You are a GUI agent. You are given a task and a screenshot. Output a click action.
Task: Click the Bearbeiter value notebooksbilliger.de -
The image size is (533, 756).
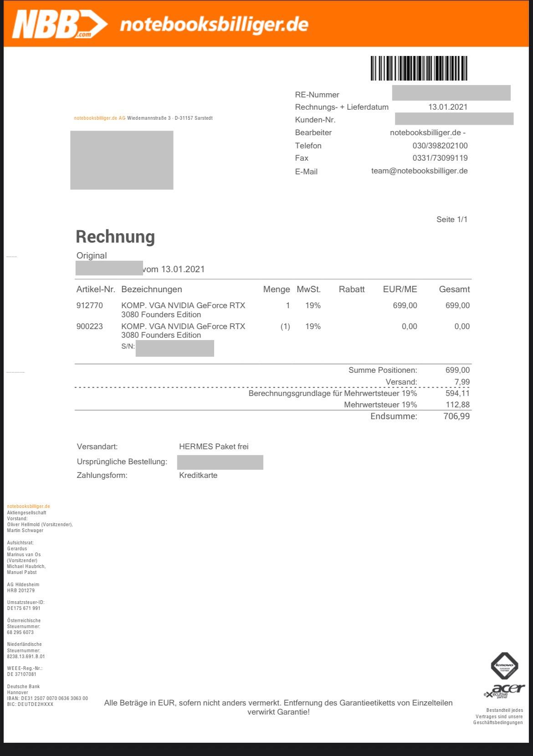pyautogui.click(x=428, y=132)
